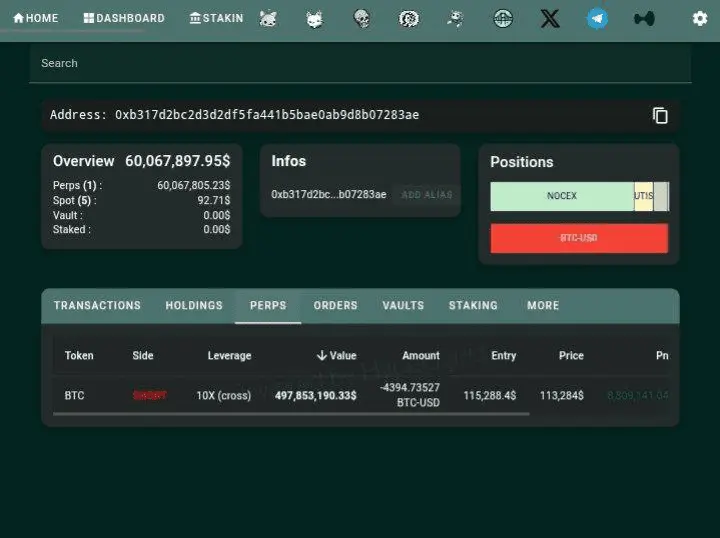The width and height of the screenshot is (720, 538).
Task: Select the Perps tab
Action: pyautogui.click(x=268, y=306)
